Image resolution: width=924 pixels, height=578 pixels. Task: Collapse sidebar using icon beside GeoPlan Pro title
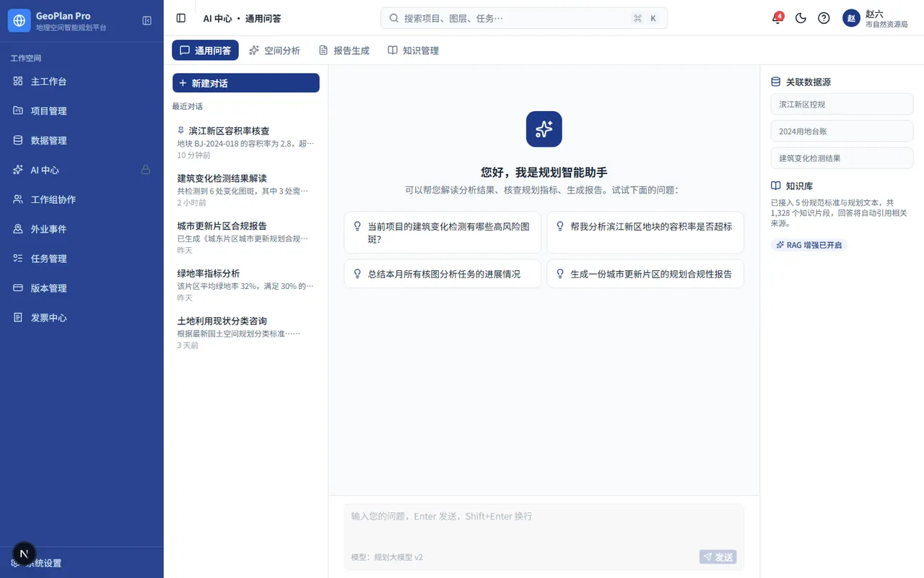[147, 21]
